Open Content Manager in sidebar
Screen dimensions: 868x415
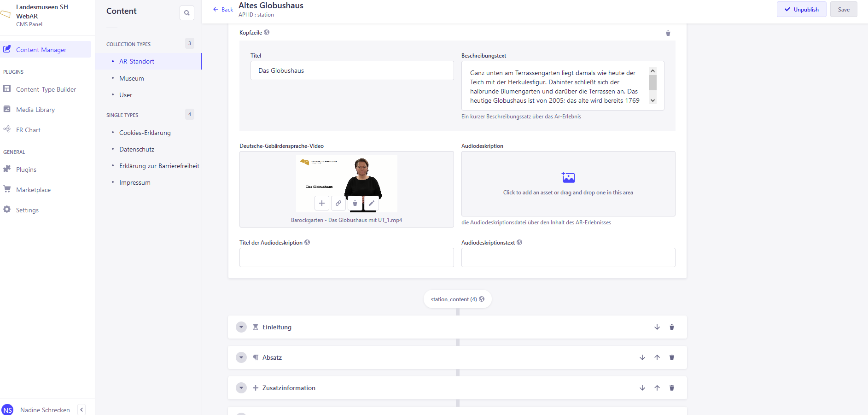(x=46, y=49)
